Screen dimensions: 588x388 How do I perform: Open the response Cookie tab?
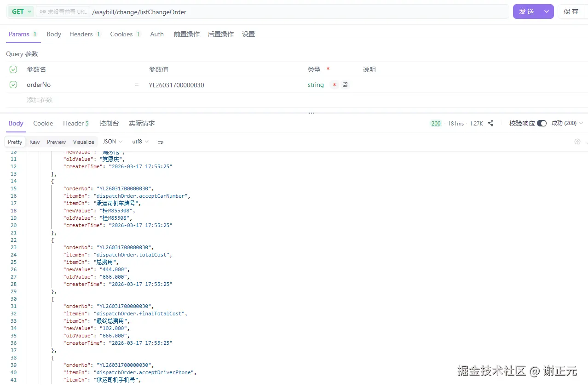[x=43, y=123]
